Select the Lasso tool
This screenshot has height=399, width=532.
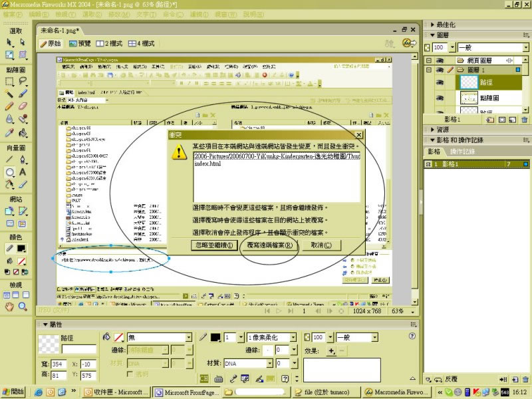(x=23, y=81)
